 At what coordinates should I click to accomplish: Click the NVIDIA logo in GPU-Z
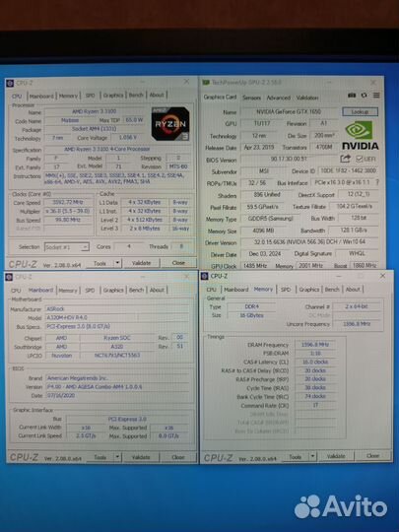point(360,135)
